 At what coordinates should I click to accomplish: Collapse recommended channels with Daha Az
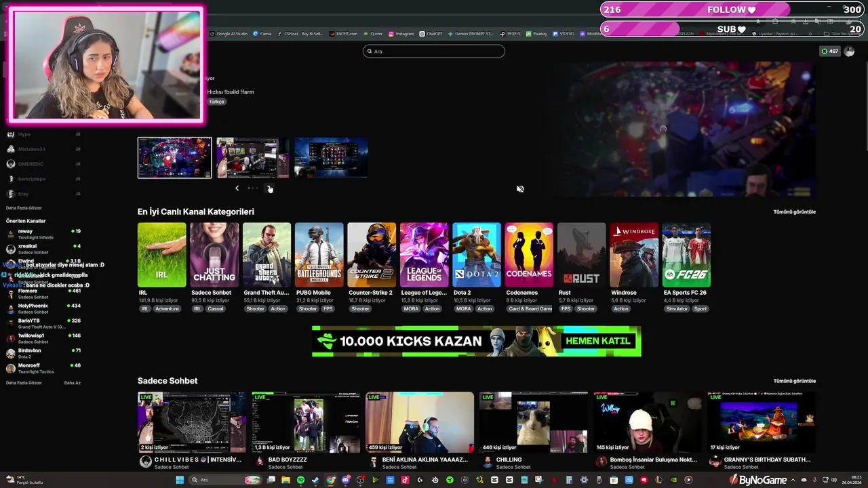click(73, 383)
